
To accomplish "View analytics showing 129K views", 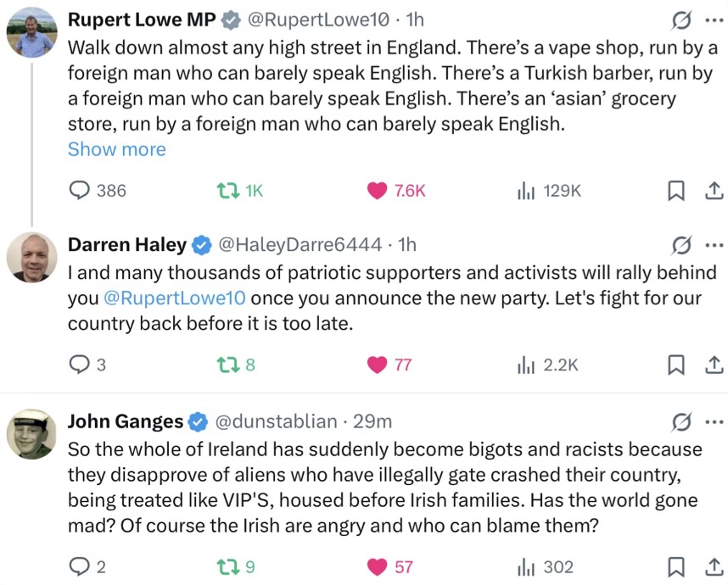I will [549, 191].
